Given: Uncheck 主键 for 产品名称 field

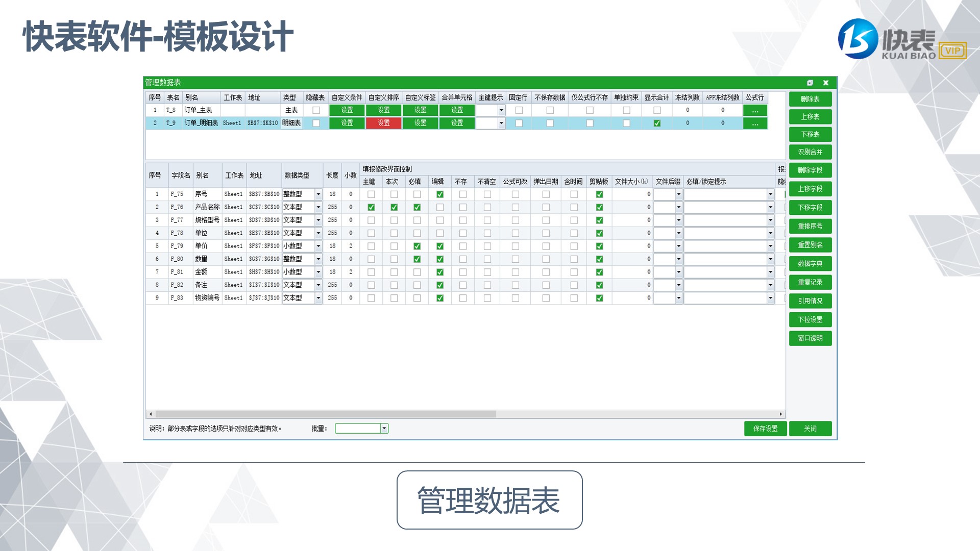Looking at the screenshot, I should [371, 207].
